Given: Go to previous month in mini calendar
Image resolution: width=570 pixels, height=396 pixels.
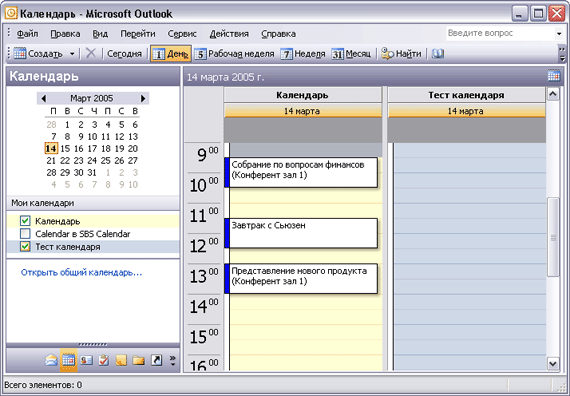Looking at the screenshot, I should [44, 98].
